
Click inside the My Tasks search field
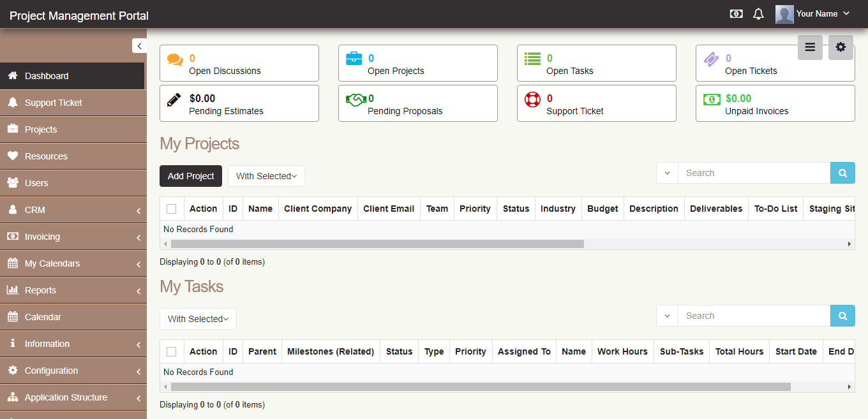(753, 315)
